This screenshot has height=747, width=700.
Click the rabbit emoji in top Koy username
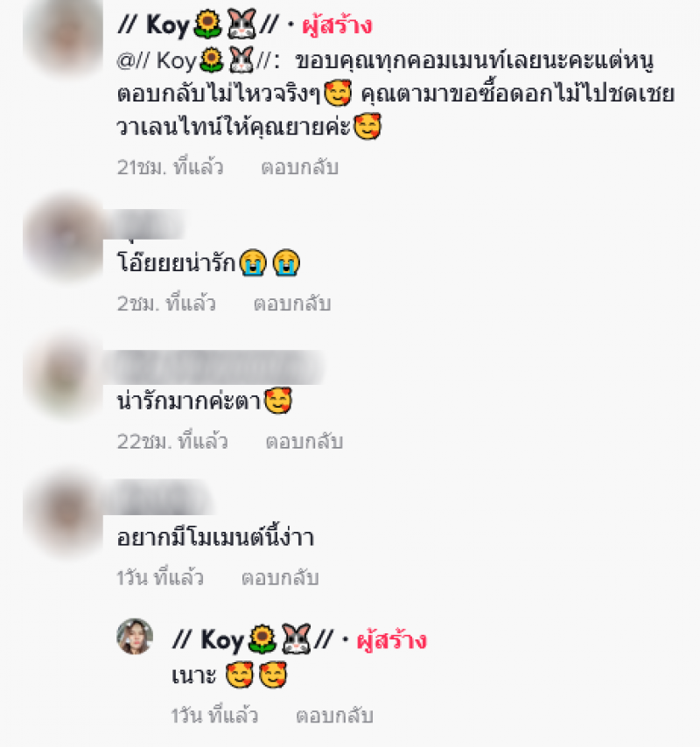pyautogui.click(x=241, y=24)
